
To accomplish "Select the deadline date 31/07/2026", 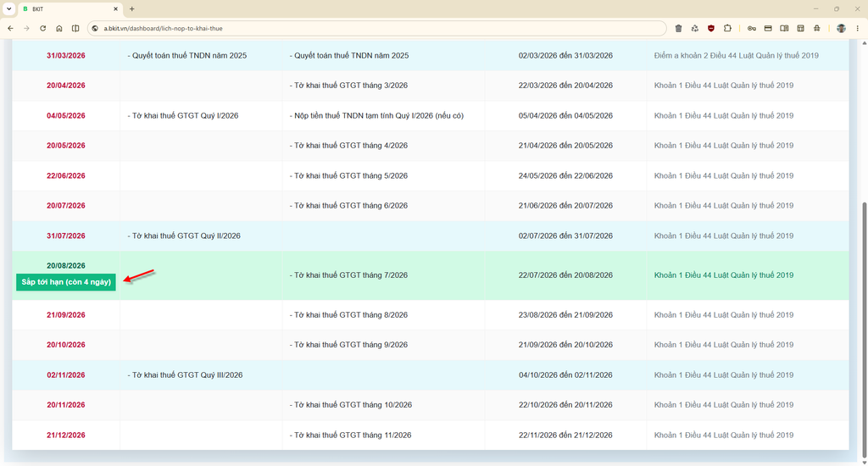I will [66, 236].
